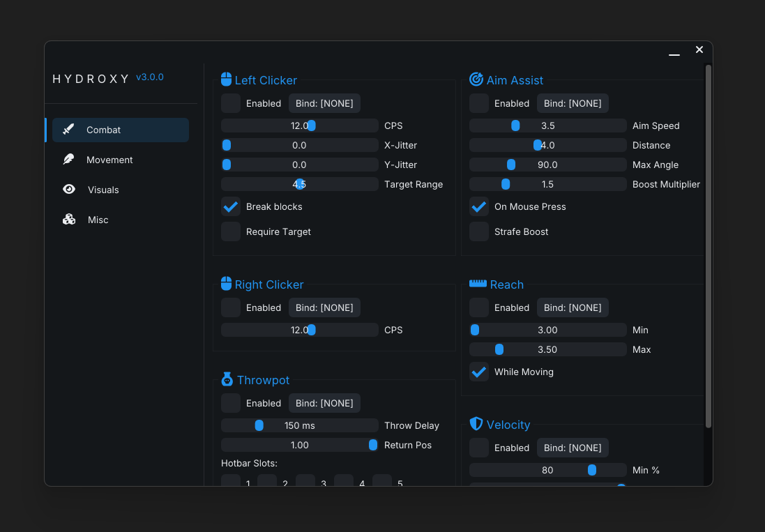
Task: Click the Misc category icon
Action: point(68,219)
